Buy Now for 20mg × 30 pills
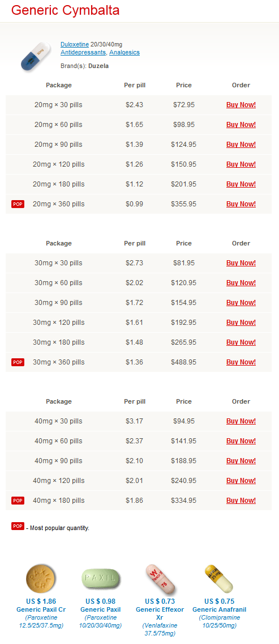 (241, 105)
